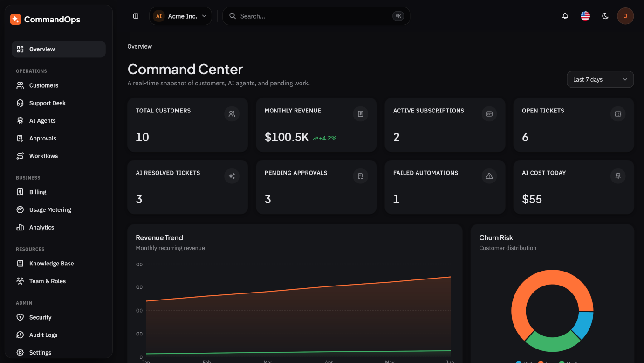Click the Command Center heading
This screenshot has height=363, width=644.
(185, 69)
